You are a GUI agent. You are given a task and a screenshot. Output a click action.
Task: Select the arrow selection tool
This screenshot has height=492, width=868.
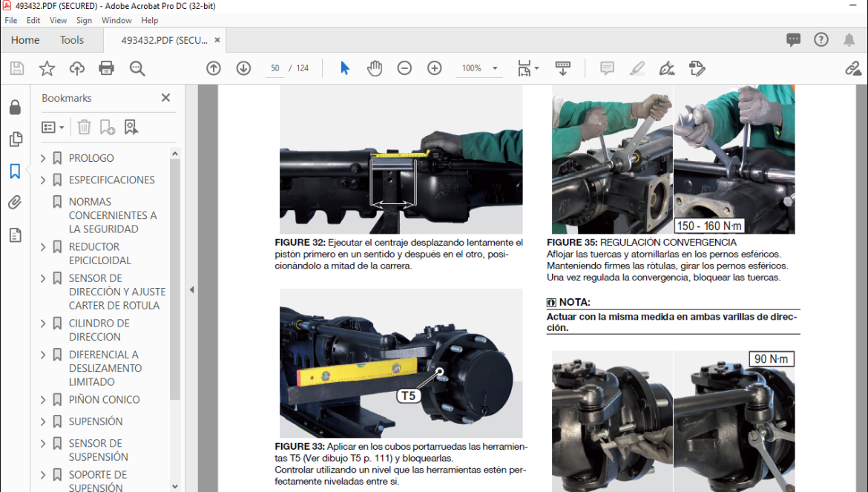tap(345, 68)
